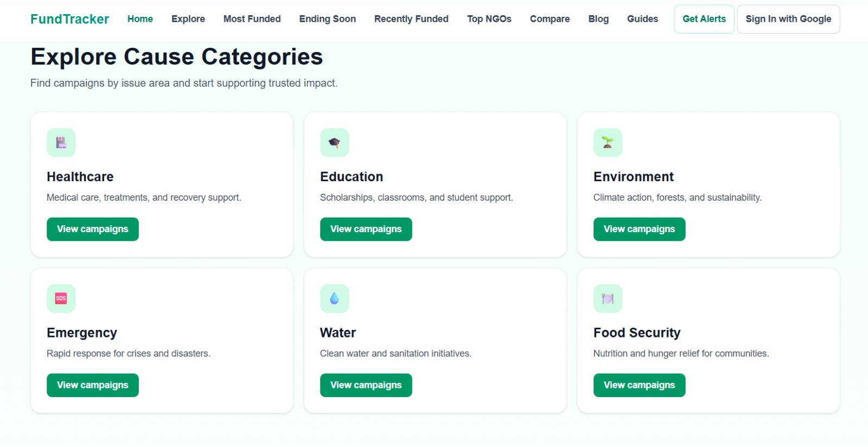Open the Explore nav item
The image size is (868, 447).
[188, 19]
